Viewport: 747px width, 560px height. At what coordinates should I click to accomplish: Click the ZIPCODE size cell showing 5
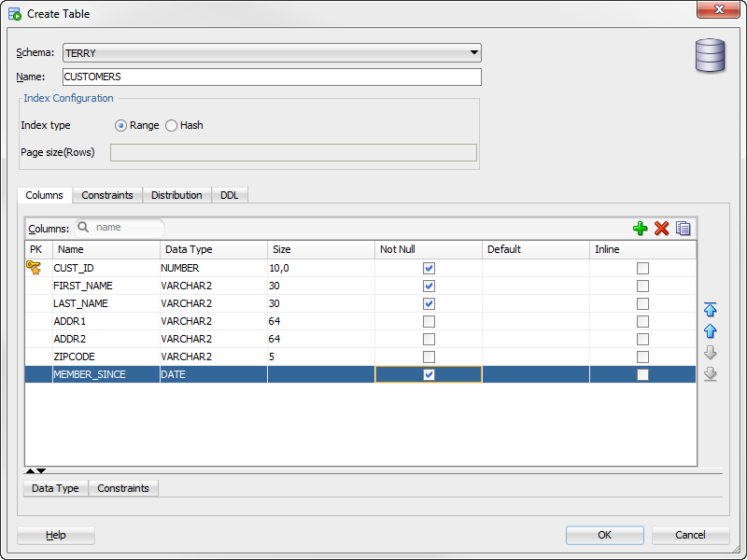pyautogui.click(x=321, y=357)
